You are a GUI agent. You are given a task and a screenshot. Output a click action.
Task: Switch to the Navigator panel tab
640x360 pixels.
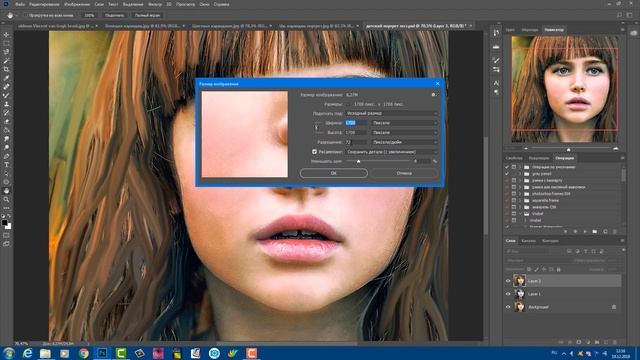coord(554,30)
